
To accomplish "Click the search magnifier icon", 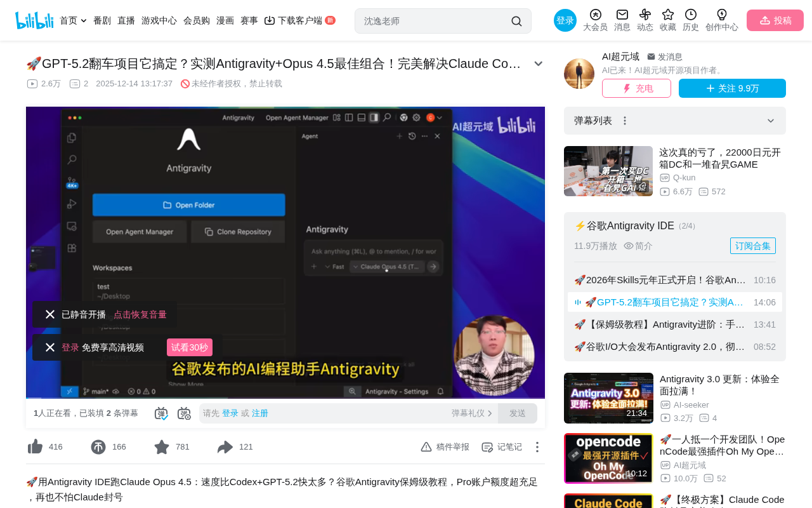I will coord(516,21).
